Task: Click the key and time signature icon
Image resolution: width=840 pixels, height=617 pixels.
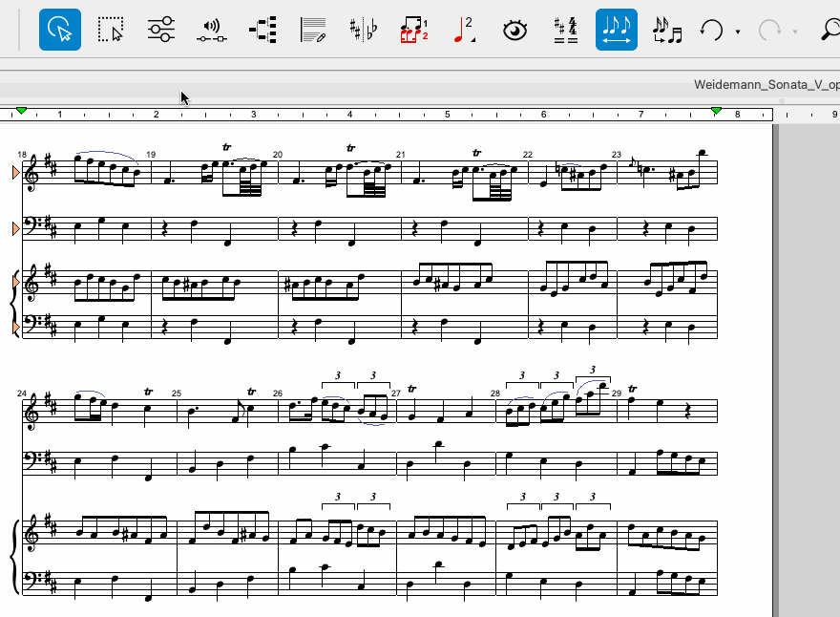Action: tap(566, 30)
